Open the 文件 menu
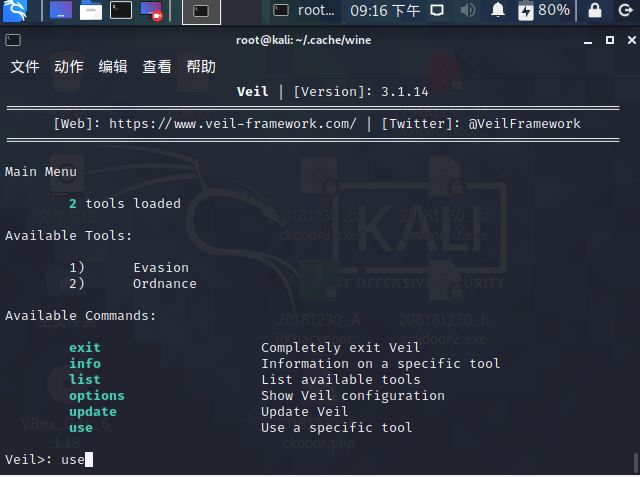The width and height of the screenshot is (640, 477). [25, 67]
